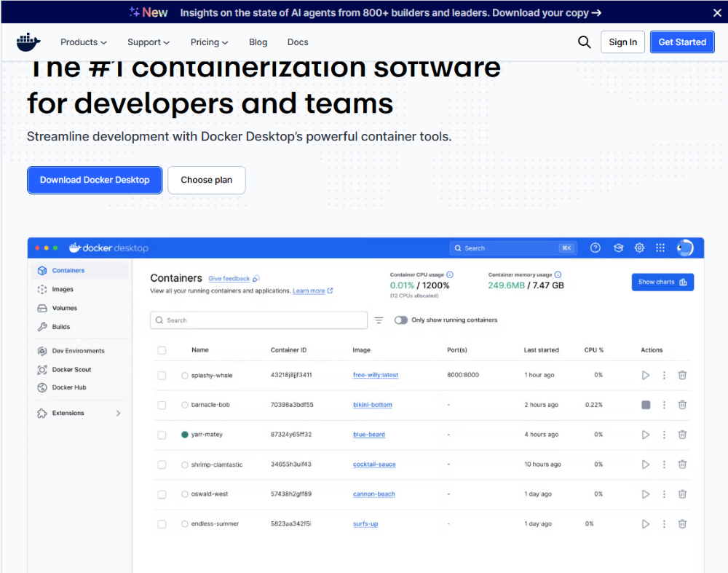The image size is (728, 573).
Task: Expand the Products dropdown menu
Action: [84, 42]
